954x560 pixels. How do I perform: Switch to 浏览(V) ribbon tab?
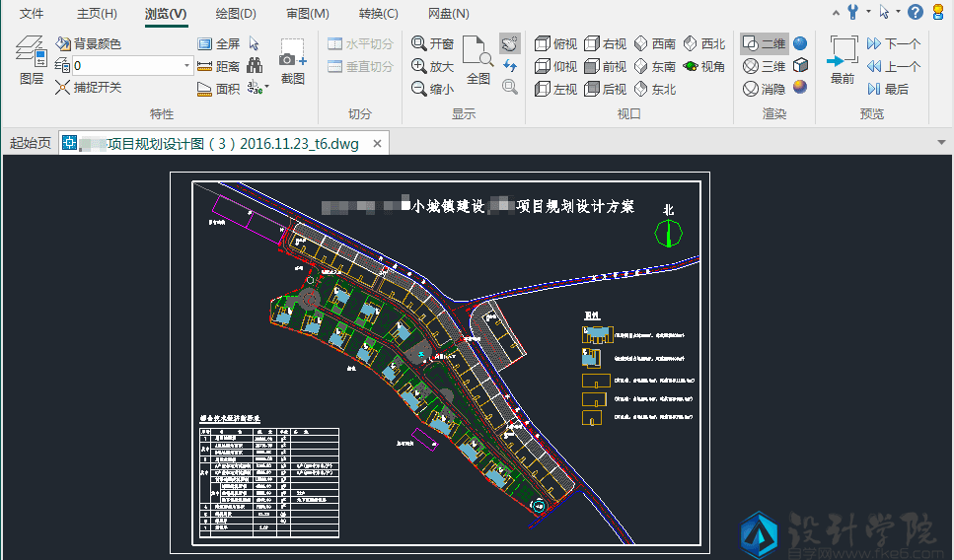click(x=166, y=14)
